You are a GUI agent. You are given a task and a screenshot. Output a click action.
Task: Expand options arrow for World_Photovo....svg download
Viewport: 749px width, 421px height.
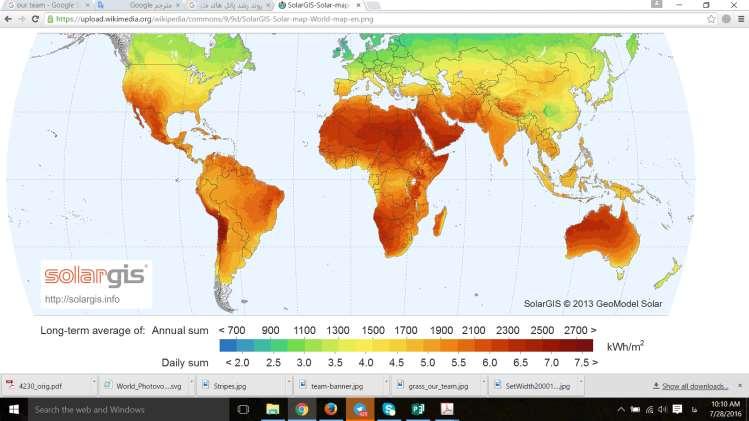pyautogui.click(x=192, y=382)
